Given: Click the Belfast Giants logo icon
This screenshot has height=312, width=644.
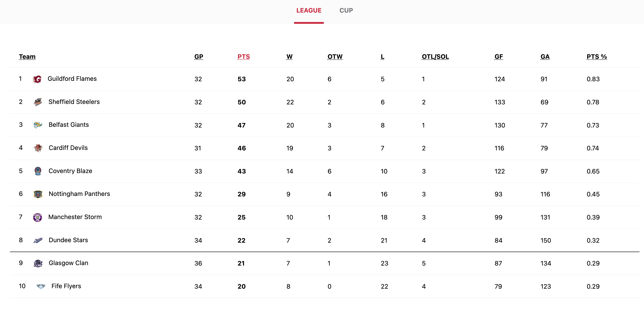Looking at the screenshot, I should click(38, 125).
